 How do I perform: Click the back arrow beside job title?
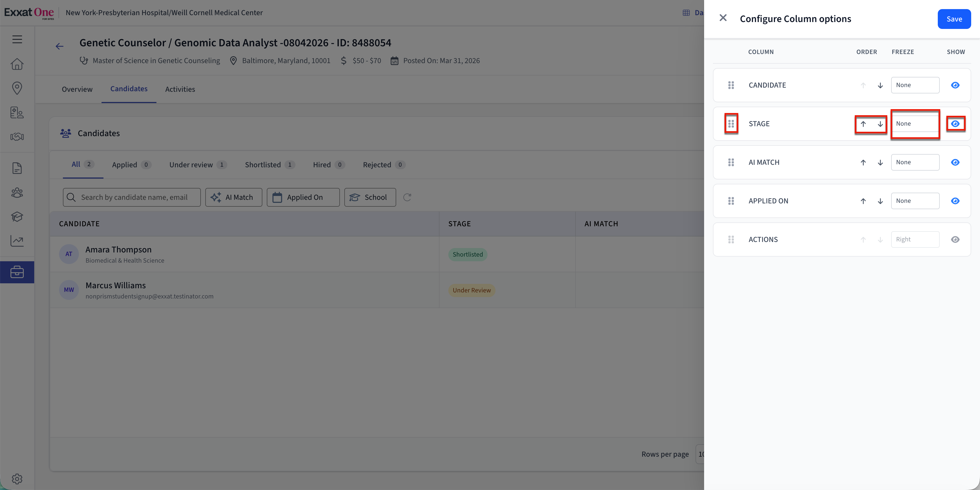tap(59, 46)
